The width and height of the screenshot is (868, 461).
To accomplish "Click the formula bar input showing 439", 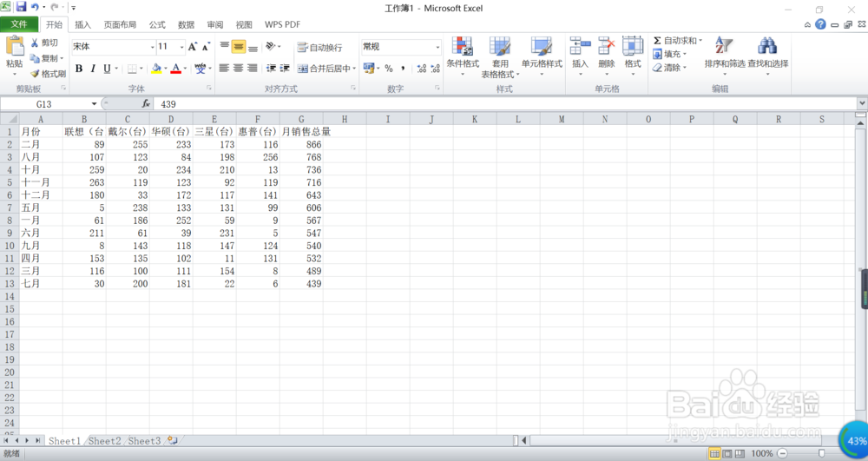I will [x=505, y=103].
